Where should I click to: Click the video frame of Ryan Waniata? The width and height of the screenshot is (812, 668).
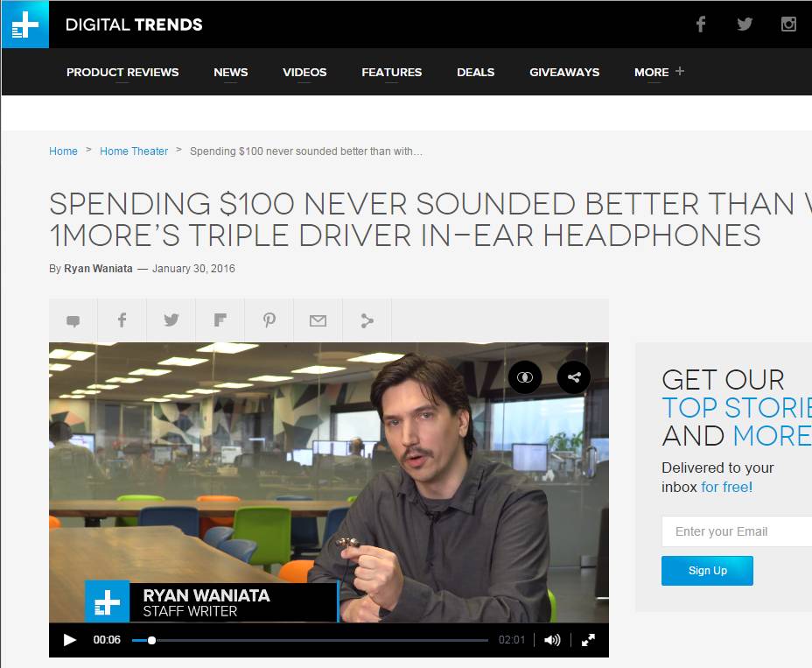[x=329, y=482]
